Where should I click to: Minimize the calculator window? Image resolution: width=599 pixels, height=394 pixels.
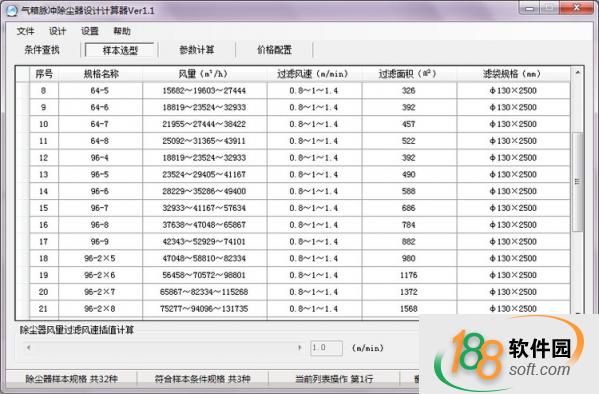point(529,8)
